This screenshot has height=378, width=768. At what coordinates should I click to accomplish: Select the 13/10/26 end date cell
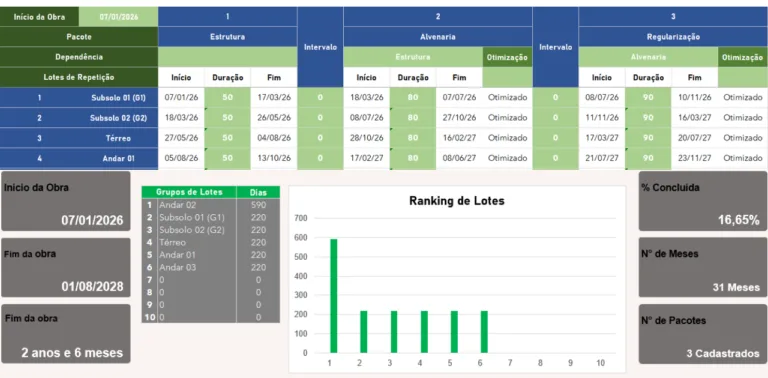point(274,158)
